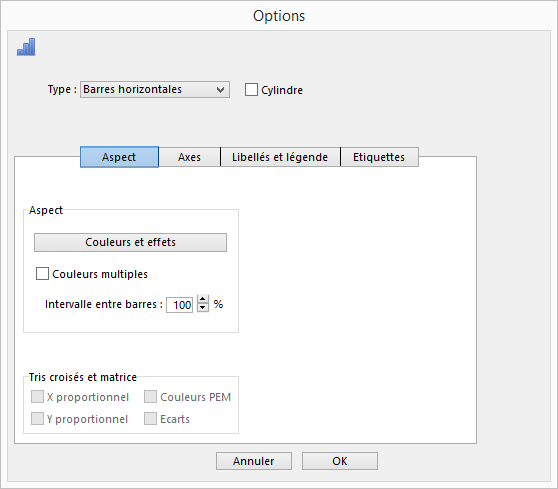Go to the Etiquettes tab
Viewport: 558px width, 489px height.
[x=379, y=157]
